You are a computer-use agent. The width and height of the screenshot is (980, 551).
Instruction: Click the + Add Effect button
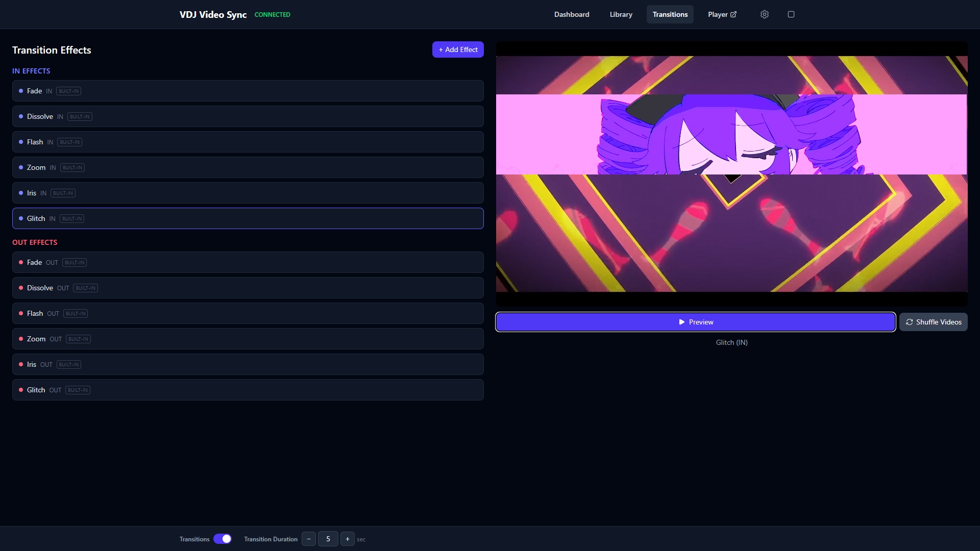click(x=458, y=49)
